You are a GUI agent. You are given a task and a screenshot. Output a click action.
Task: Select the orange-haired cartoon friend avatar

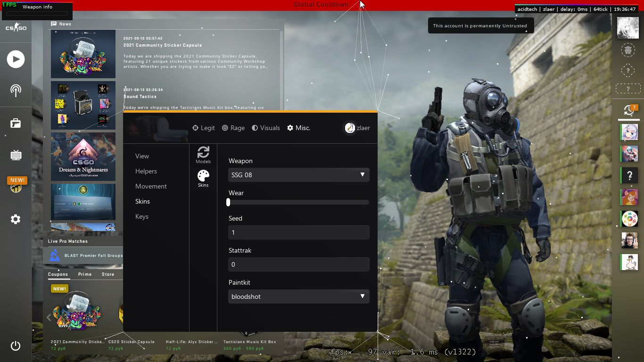click(629, 197)
